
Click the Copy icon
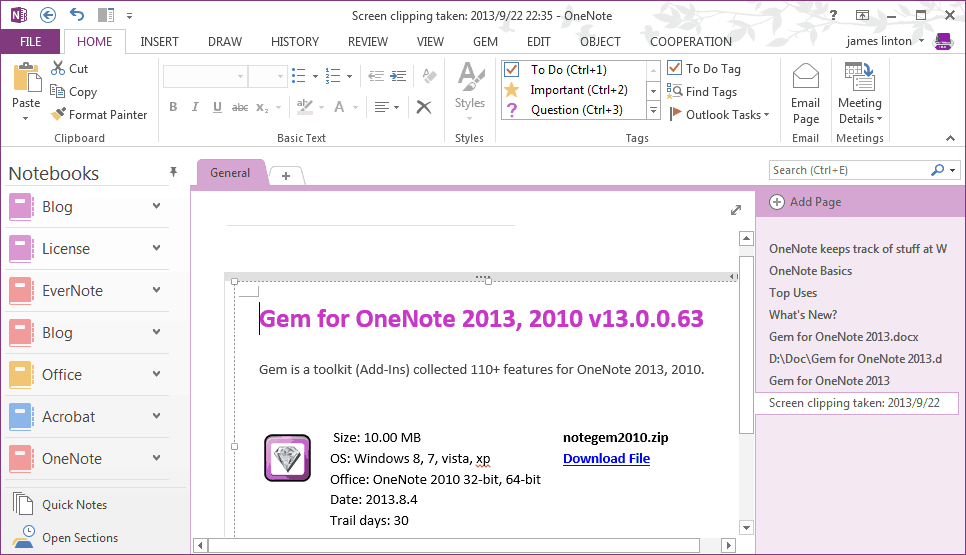[x=58, y=91]
